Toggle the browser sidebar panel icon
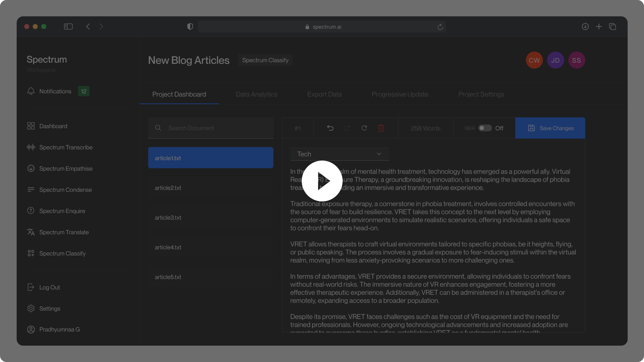Viewport: 644px width, 362px height. (68, 26)
